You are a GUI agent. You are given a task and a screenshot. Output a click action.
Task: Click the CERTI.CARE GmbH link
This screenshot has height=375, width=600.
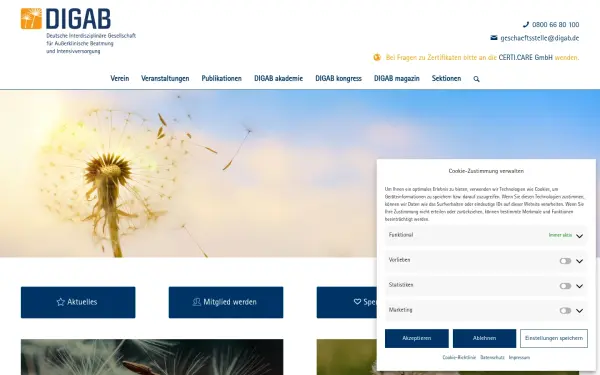525,57
